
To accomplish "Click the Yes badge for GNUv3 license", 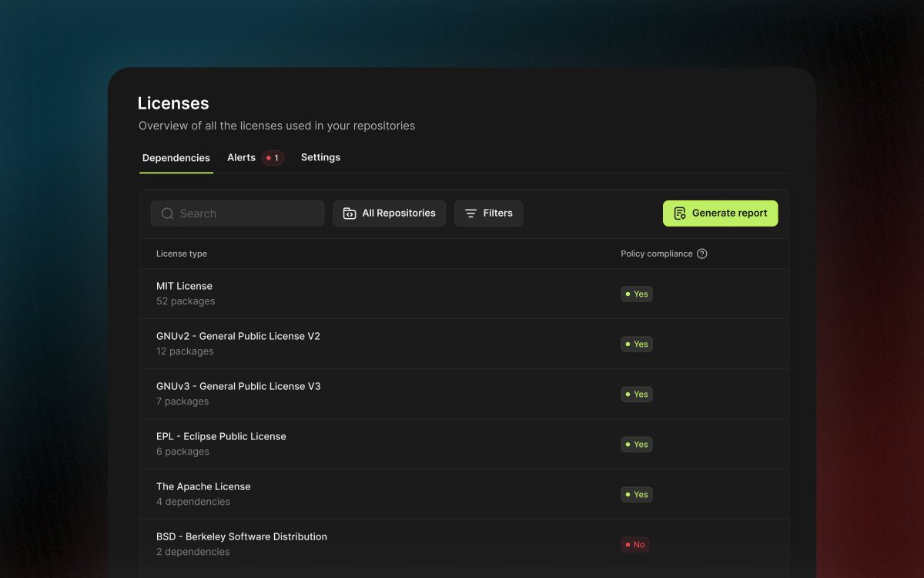I will 637,394.
